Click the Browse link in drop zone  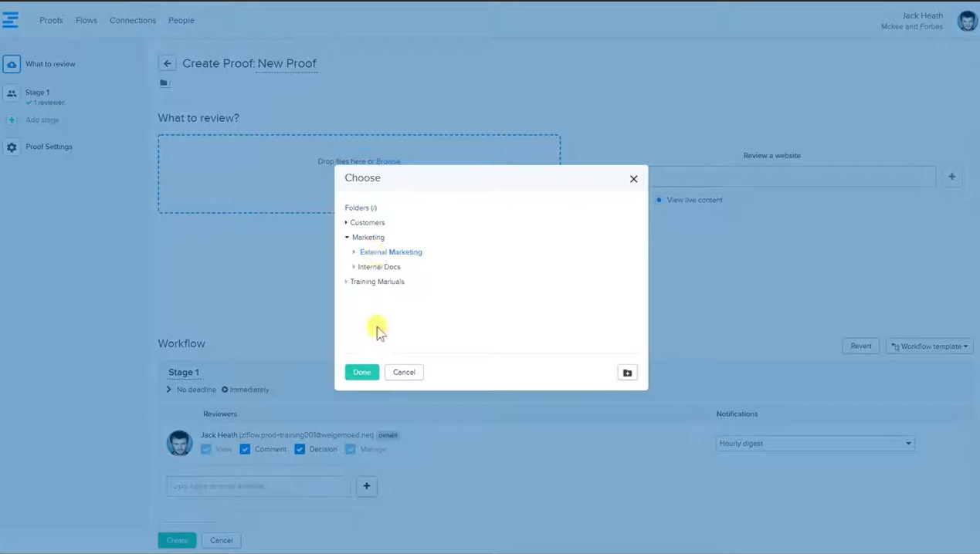tap(388, 161)
